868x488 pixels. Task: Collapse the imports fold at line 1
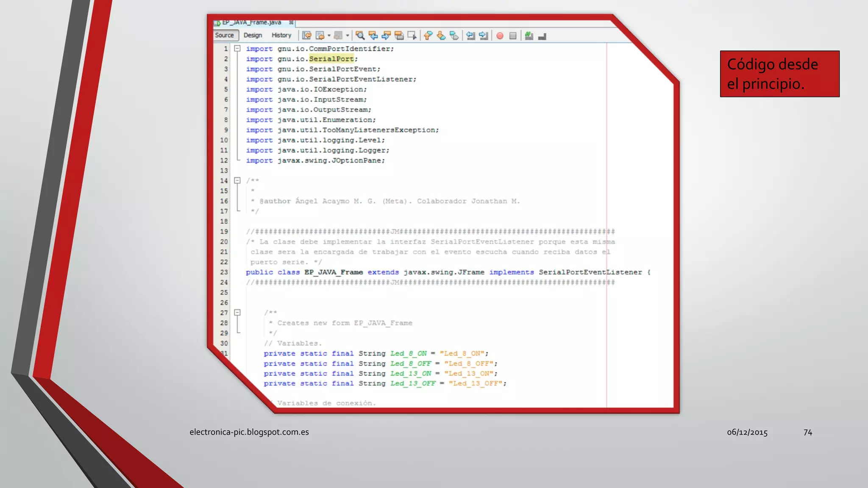(x=237, y=49)
